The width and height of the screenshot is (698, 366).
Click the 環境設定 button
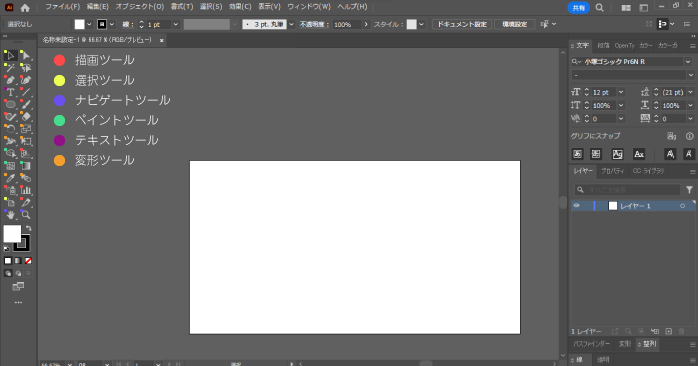click(515, 24)
